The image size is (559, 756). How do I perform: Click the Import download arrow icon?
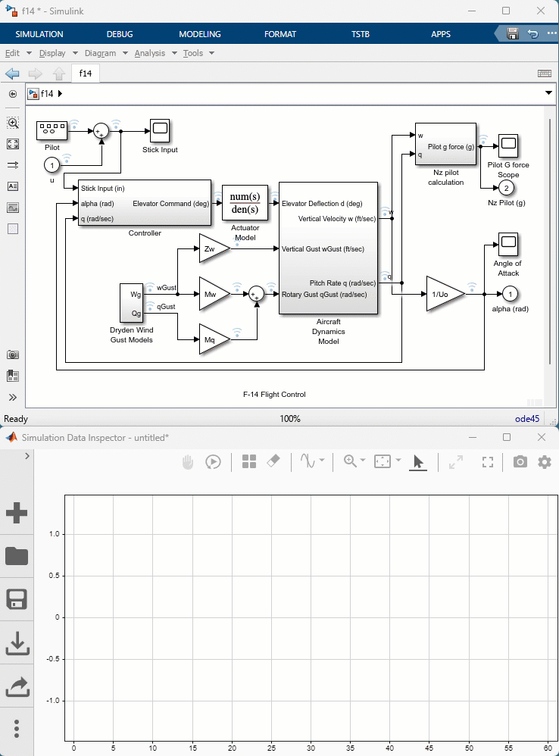pos(17,643)
